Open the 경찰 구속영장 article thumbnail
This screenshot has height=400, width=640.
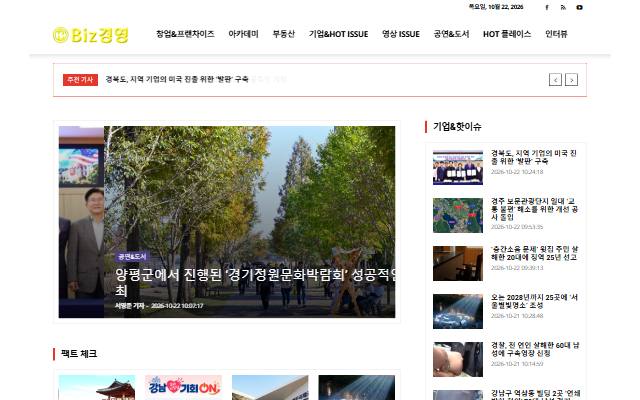(x=458, y=359)
